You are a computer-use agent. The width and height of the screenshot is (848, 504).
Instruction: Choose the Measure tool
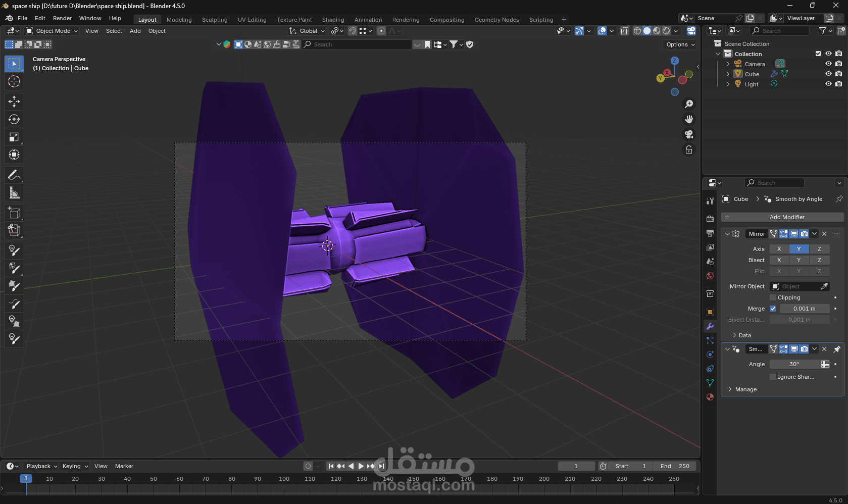(x=14, y=193)
